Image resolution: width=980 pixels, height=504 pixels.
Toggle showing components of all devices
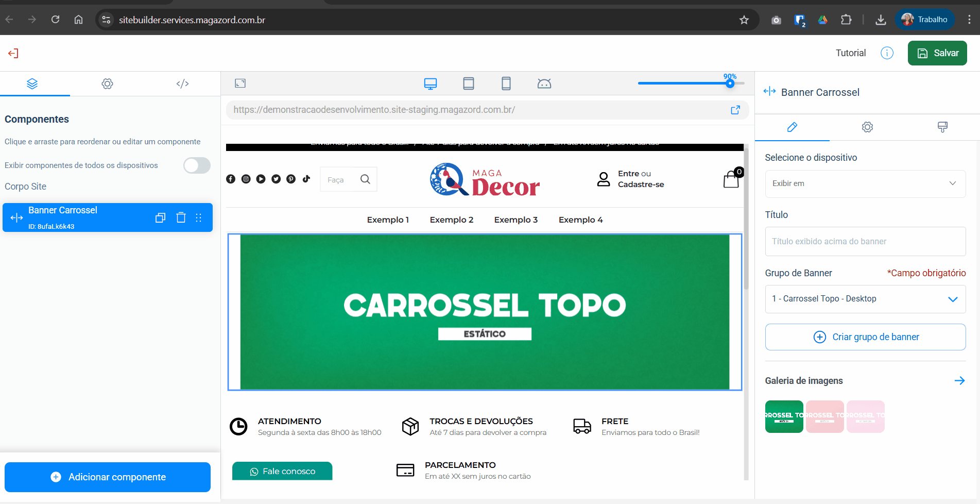pyautogui.click(x=197, y=165)
